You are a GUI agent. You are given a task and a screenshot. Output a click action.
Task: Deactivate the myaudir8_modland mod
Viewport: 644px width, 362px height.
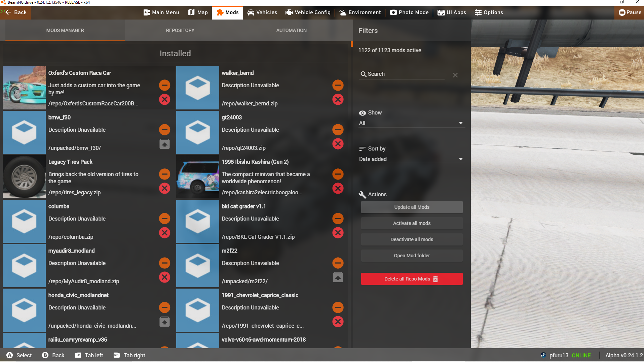click(164, 263)
